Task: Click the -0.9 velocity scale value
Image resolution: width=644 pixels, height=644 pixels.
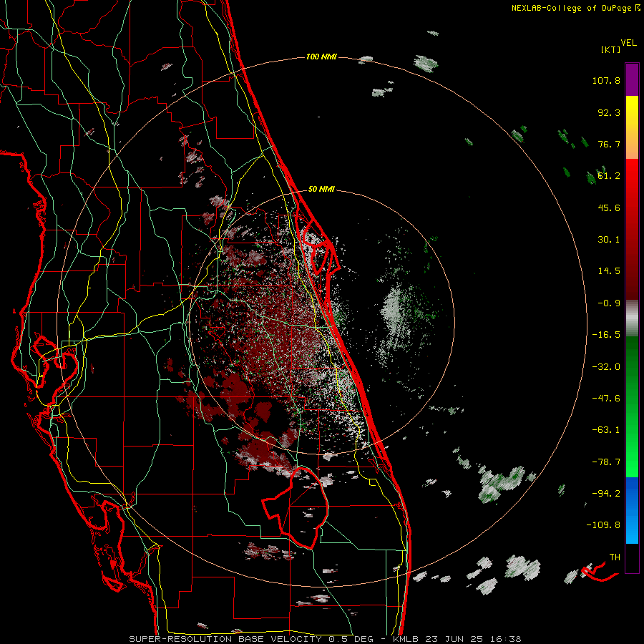Action: [609, 303]
